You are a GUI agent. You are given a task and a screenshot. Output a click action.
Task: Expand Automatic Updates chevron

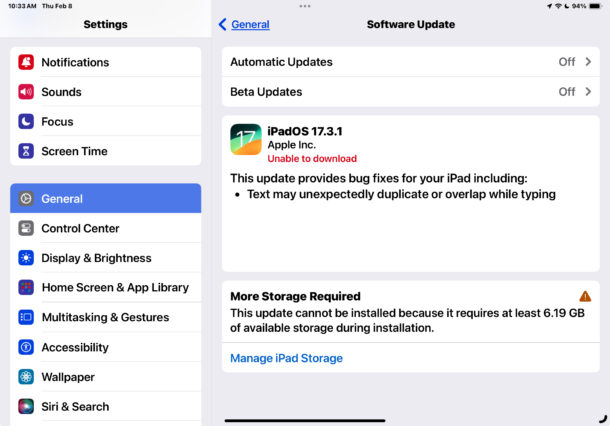[x=589, y=62]
